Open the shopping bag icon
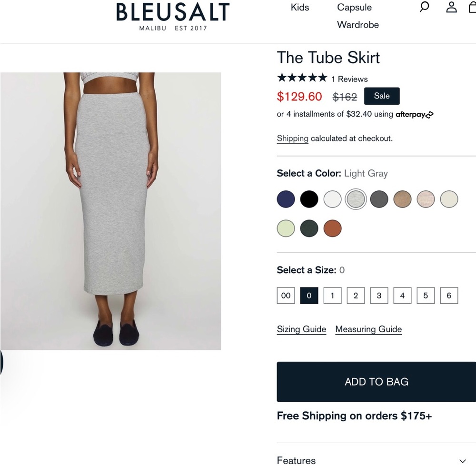The width and height of the screenshot is (476, 476). point(473,7)
